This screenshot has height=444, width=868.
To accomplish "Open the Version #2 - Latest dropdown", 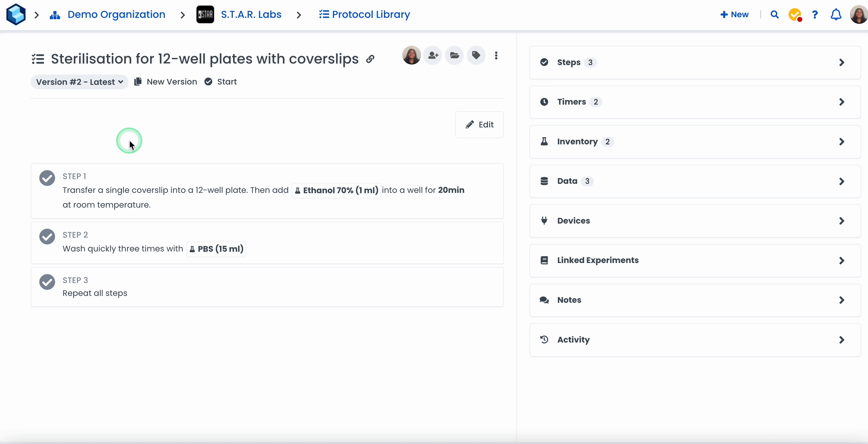I will [x=79, y=82].
